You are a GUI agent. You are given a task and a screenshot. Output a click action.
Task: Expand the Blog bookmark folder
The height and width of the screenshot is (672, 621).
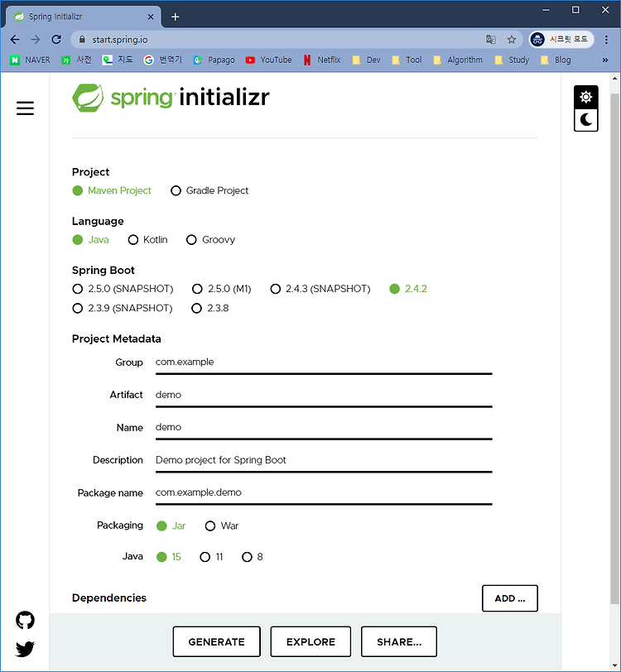pos(556,60)
